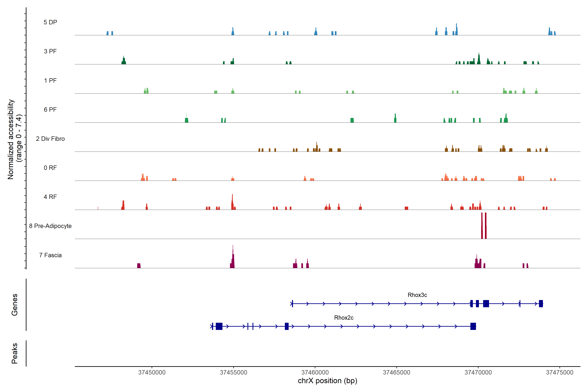Click the 0 RF track label
Viewport: 588px width, 392px height.
[x=50, y=168]
